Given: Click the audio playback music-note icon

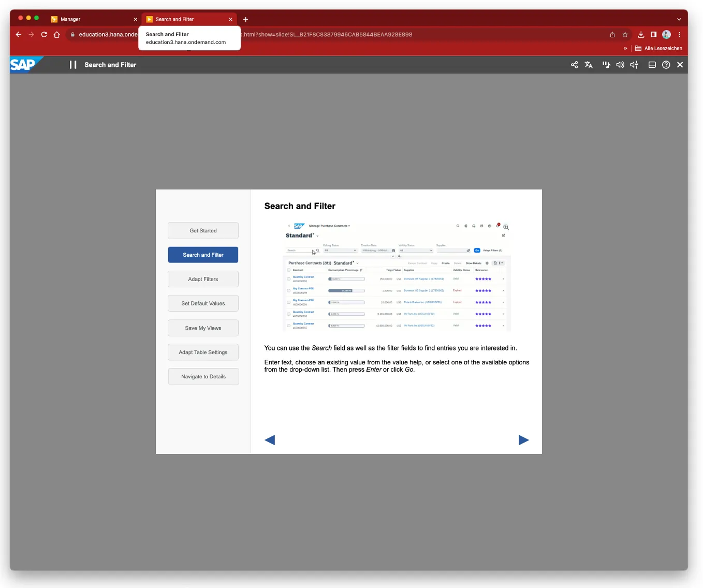Looking at the screenshot, I should pos(606,65).
